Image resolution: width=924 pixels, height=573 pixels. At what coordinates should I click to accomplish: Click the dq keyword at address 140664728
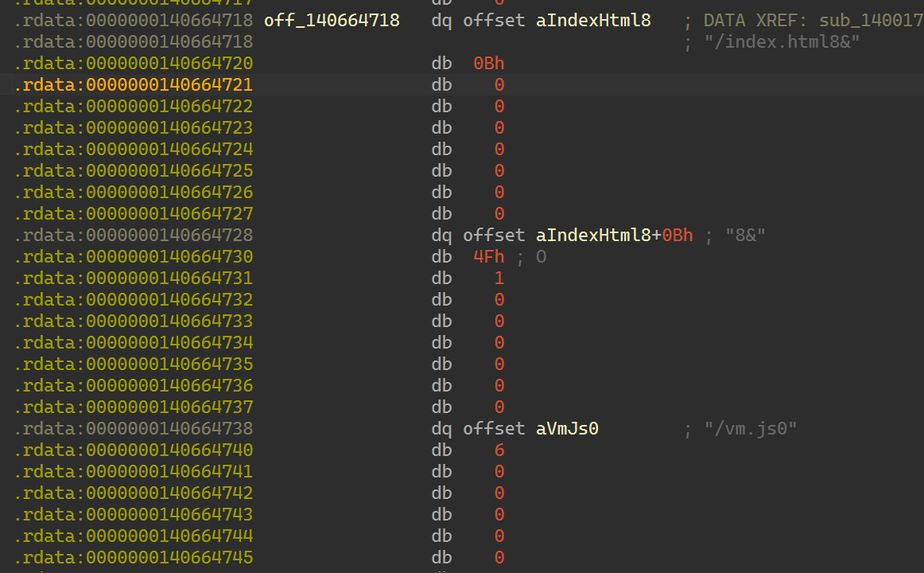(x=441, y=234)
